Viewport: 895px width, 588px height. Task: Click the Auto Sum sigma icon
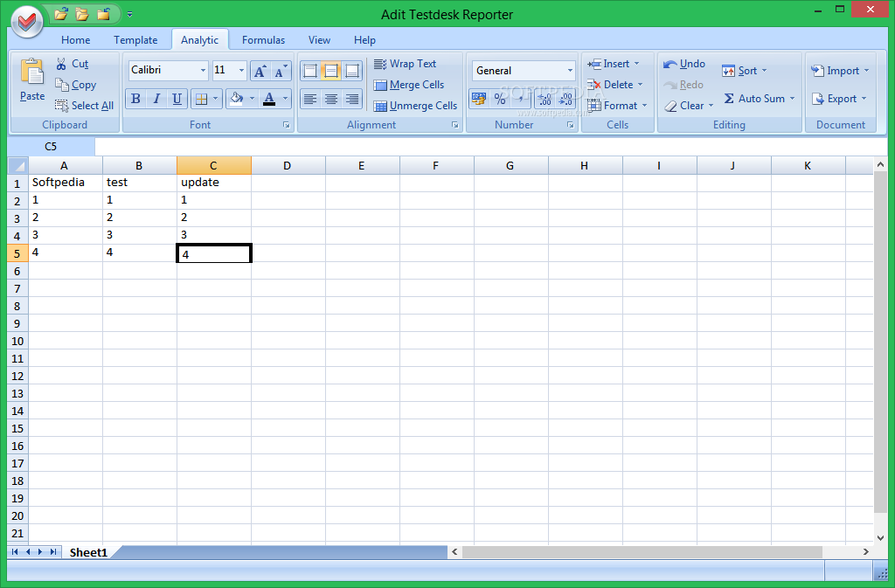click(729, 99)
